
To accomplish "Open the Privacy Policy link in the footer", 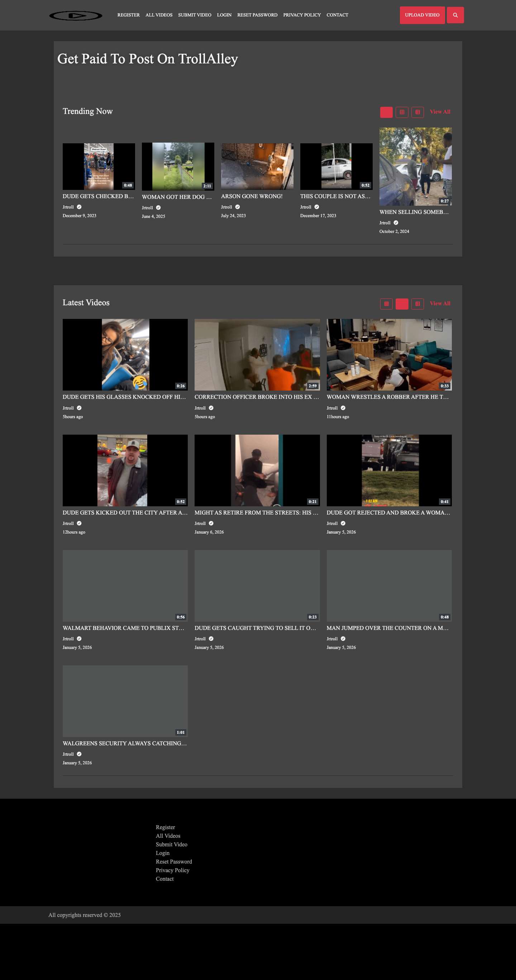I will (172, 870).
